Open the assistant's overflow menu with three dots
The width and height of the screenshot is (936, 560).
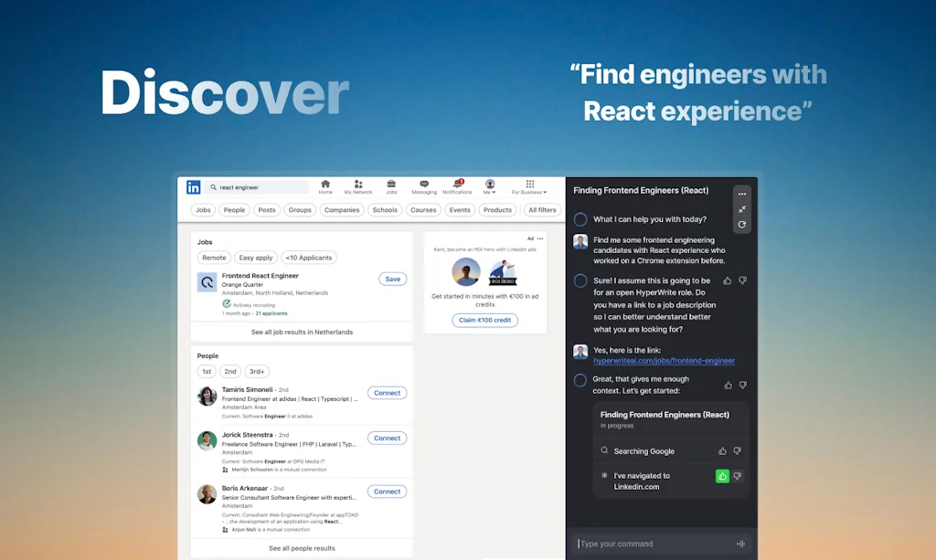pyautogui.click(x=742, y=194)
